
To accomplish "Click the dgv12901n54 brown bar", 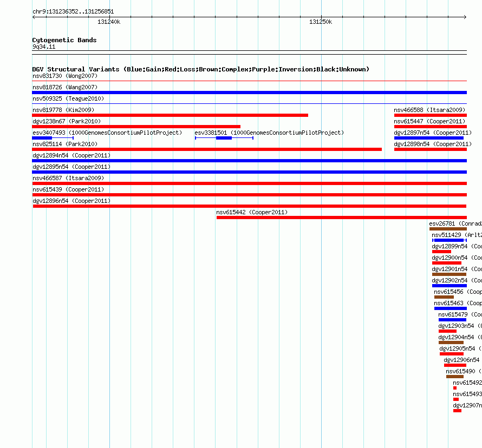I will [449, 274].
